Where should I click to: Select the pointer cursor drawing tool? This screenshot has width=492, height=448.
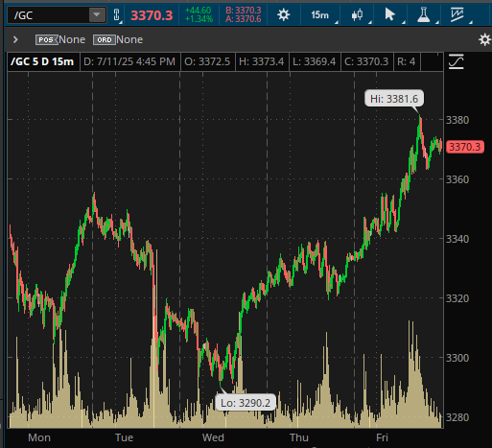point(390,15)
